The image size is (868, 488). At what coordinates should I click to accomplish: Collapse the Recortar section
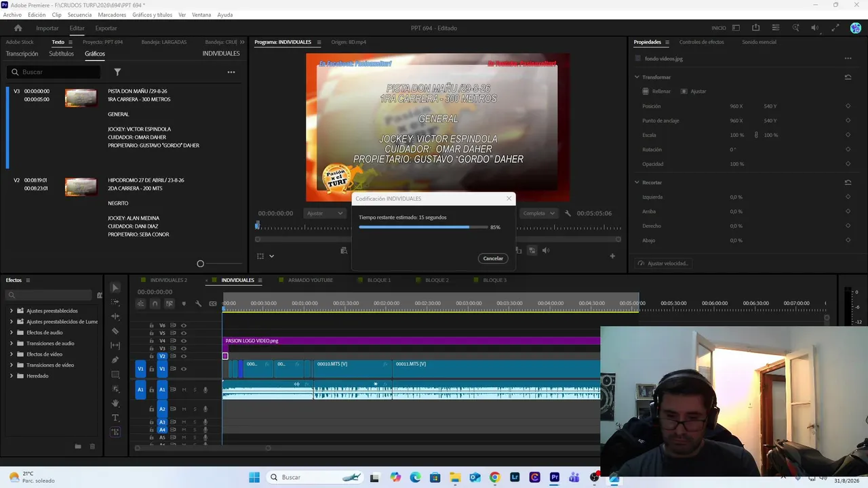tap(637, 182)
